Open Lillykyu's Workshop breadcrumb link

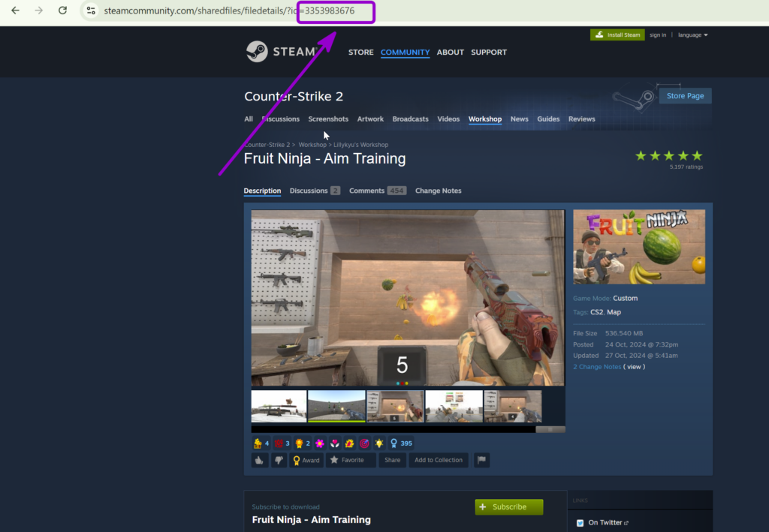coord(361,145)
